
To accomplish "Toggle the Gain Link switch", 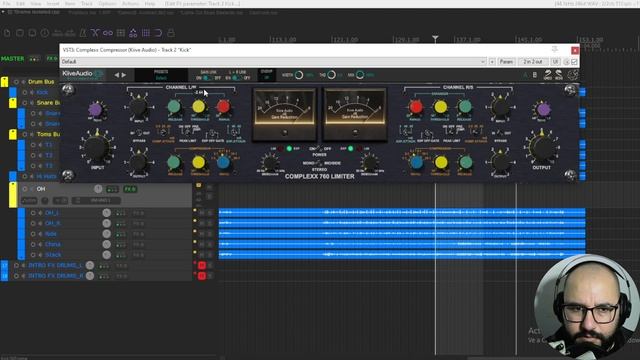I will click(208, 78).
